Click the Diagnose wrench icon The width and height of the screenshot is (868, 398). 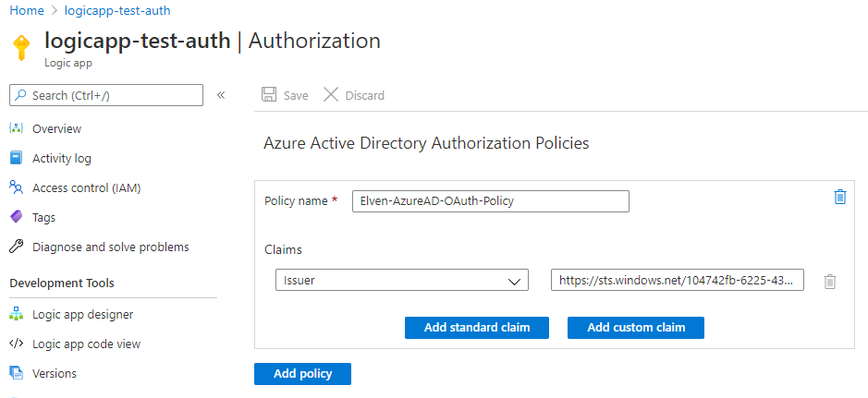pyautogui.click(x=16, y=247)
